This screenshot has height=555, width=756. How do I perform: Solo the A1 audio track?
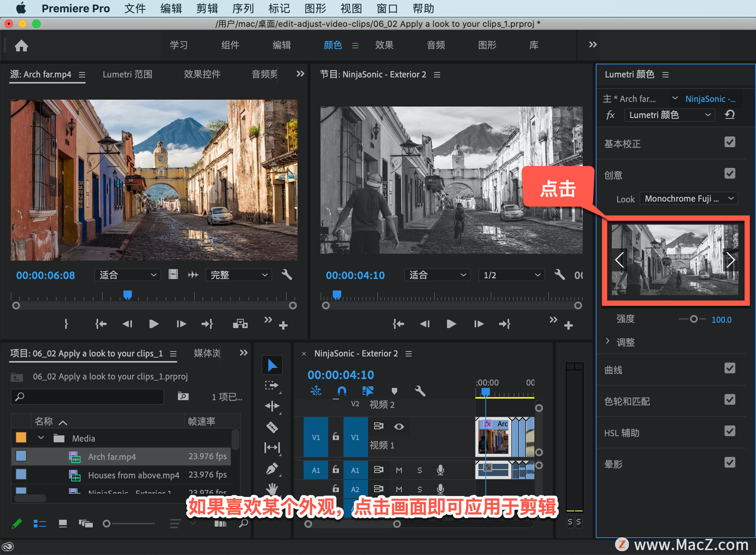tap(420, 470)
